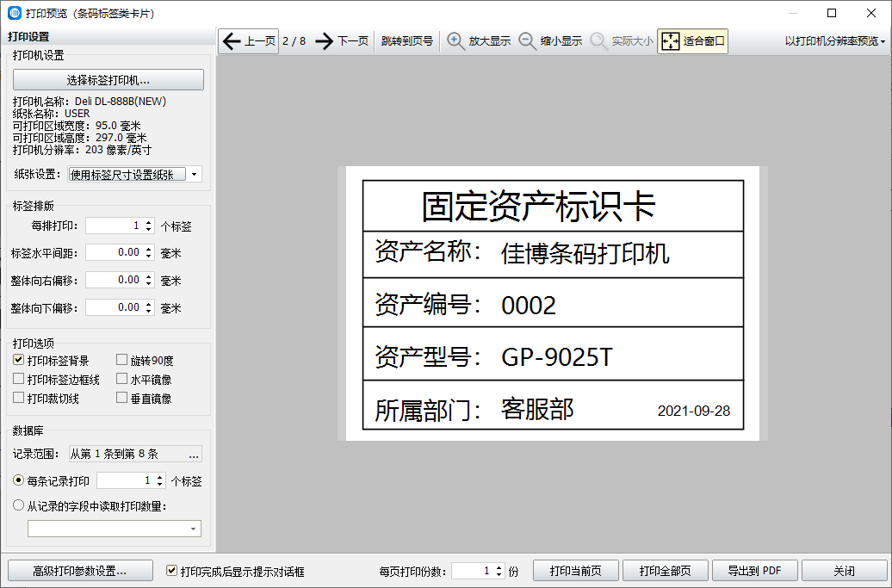Click the 每排打印 count field

115,226
